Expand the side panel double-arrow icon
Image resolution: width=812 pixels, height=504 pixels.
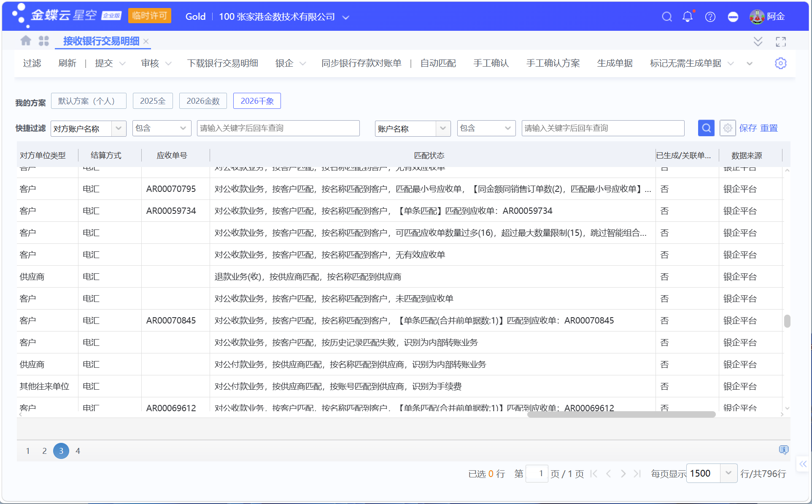point(803,464)
